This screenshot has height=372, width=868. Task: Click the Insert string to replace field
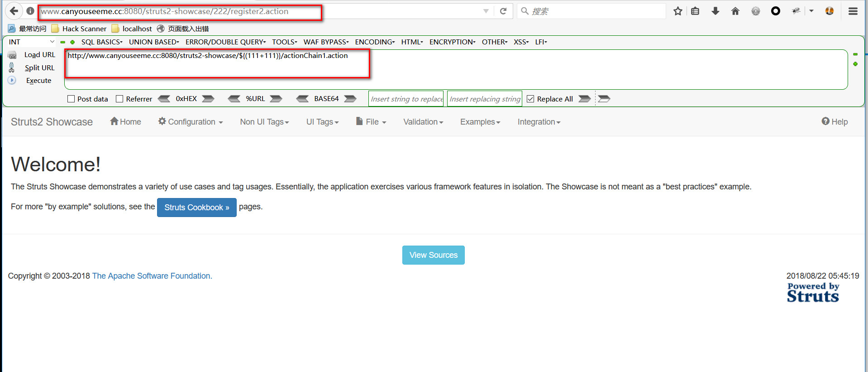tap(406, 99)
